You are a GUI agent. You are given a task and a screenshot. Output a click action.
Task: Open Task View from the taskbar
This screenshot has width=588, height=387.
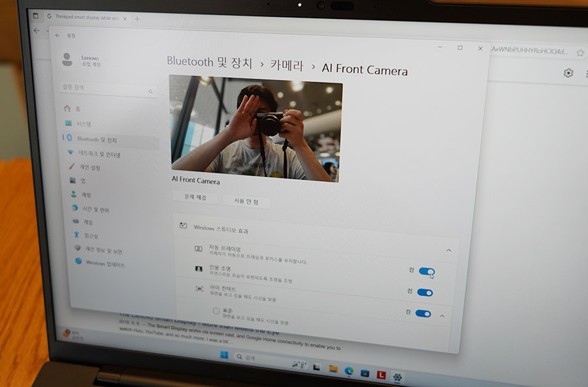click(x=317, y=367)
